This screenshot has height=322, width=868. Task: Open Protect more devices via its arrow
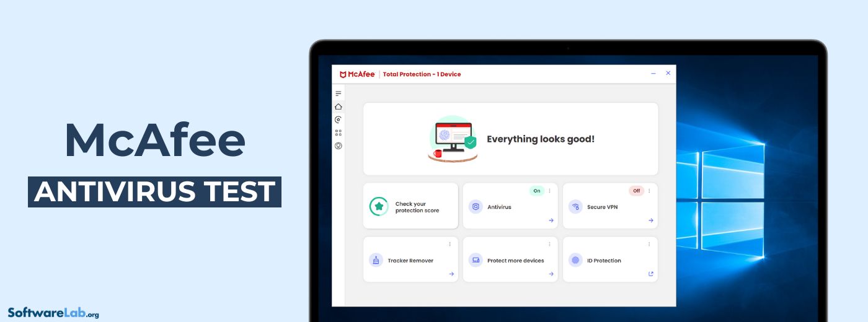click(x=551, y=274)
